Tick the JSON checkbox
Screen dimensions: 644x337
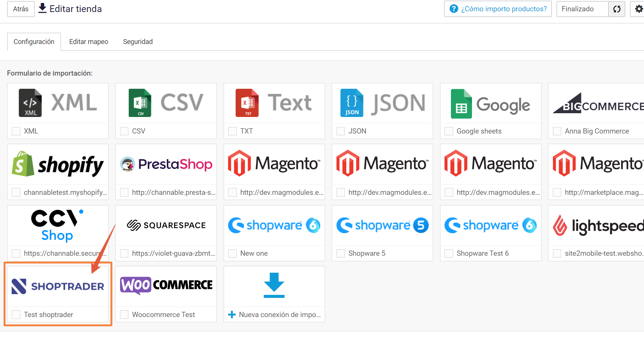point(341,131)
